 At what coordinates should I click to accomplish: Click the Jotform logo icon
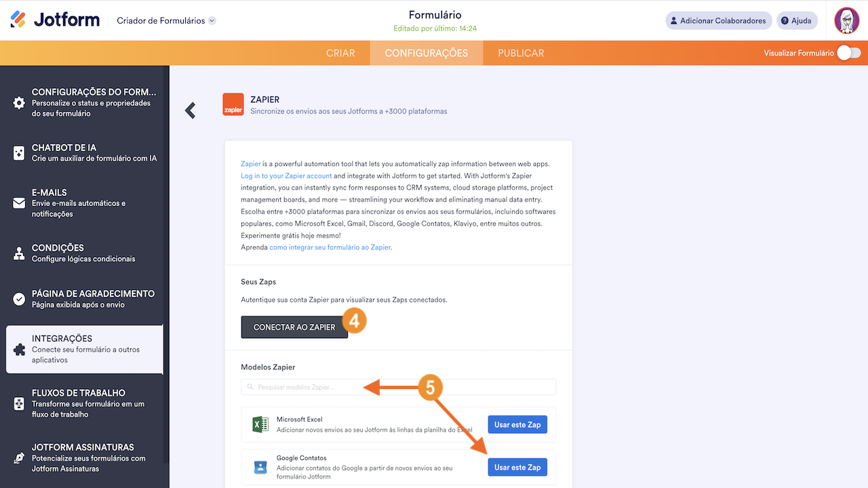(18, 20)
